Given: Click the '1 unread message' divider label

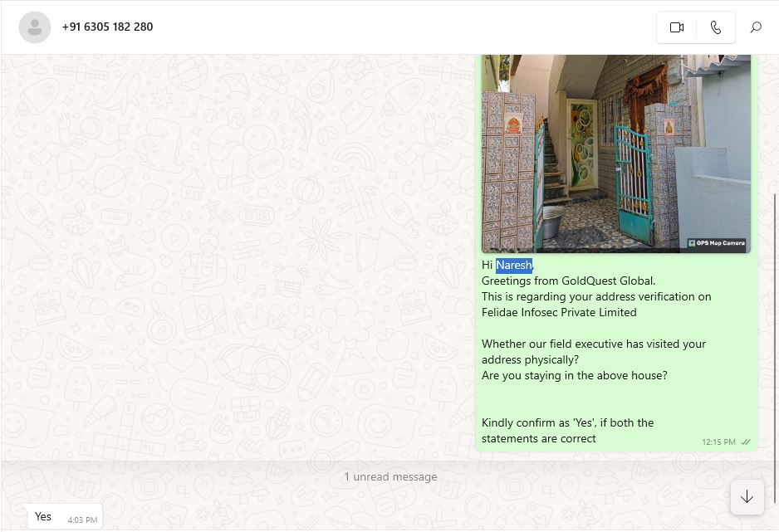Looking at the screenshot, I should [x=391, y=477].
